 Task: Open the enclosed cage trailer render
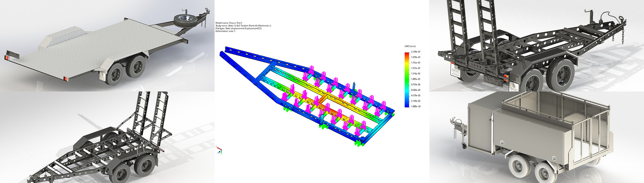[x=537, y=137]
